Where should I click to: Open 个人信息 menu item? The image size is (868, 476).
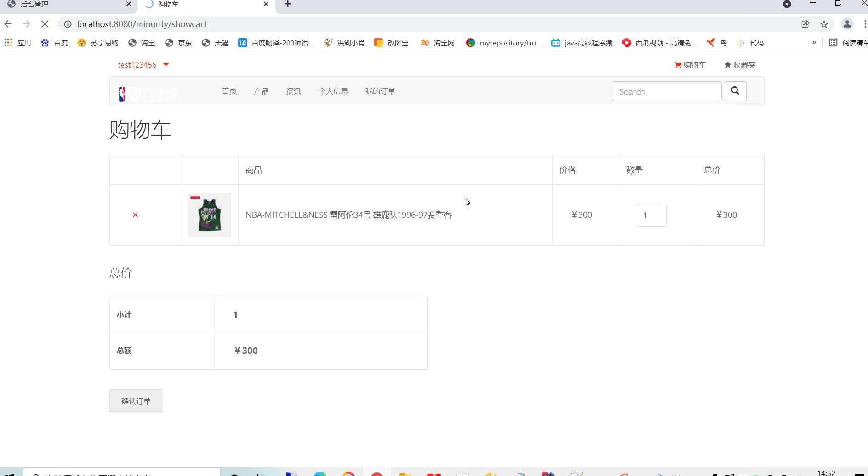coord(333,91)
